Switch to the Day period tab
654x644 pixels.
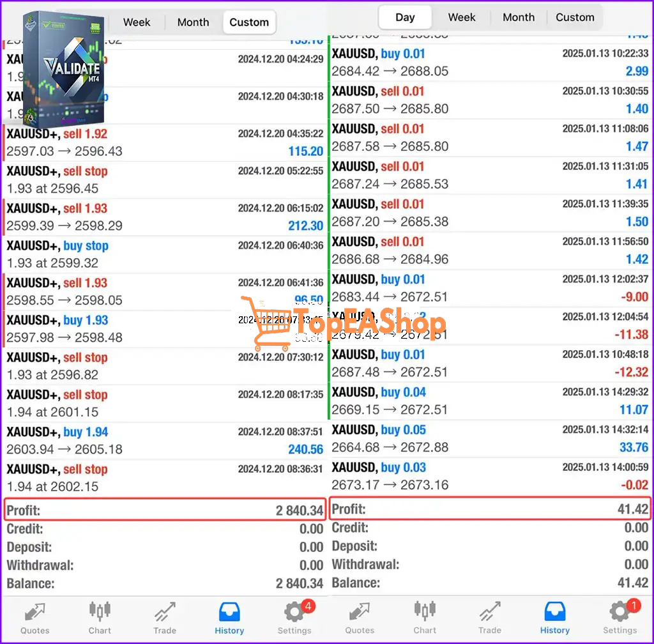405,17
